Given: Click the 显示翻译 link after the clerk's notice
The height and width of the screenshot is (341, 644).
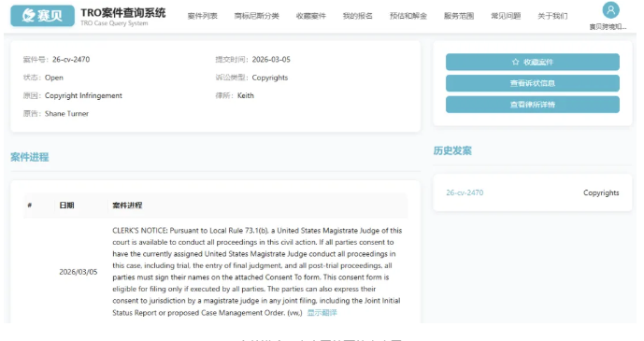Looking at the screenshot, I should (322, 313).
